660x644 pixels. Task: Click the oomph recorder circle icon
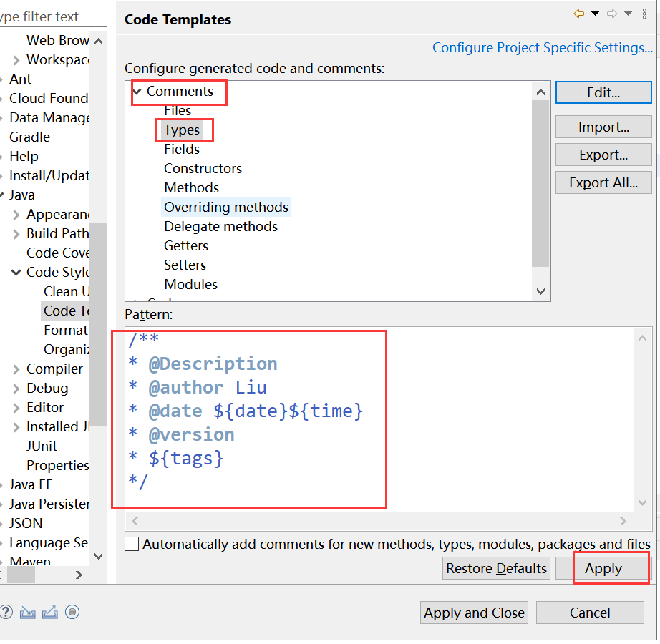[72, 612]
